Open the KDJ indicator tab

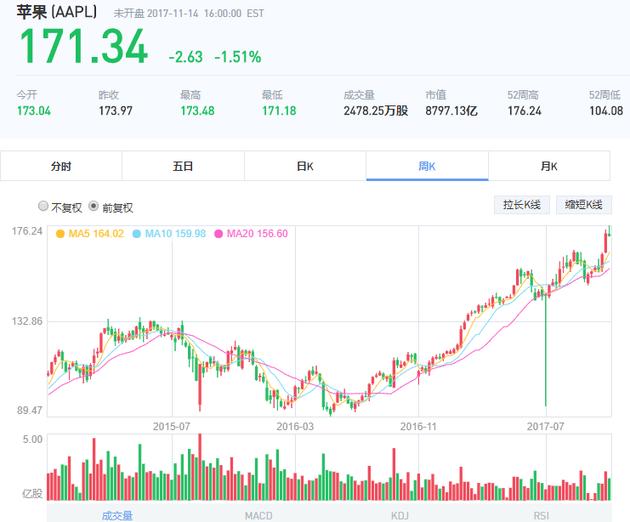click(x=399, y=516)
